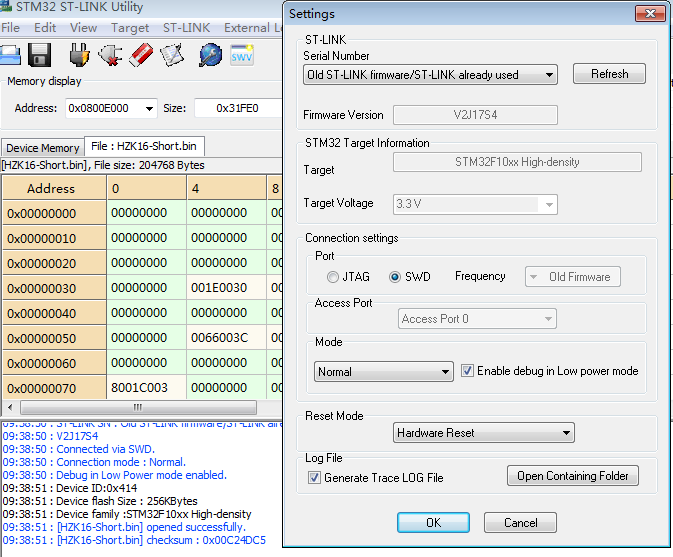
Task: Click the globe wrench update icon
Action: 210,55
